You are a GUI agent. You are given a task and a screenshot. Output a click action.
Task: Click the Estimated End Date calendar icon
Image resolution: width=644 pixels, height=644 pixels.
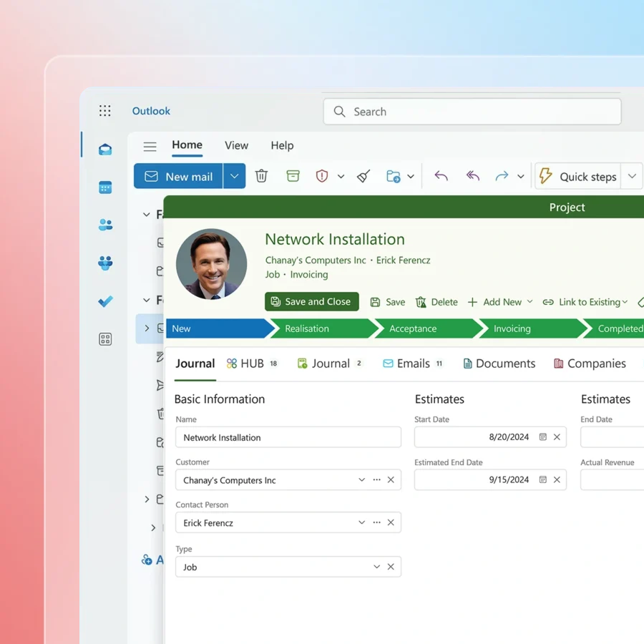coord(542,479)
